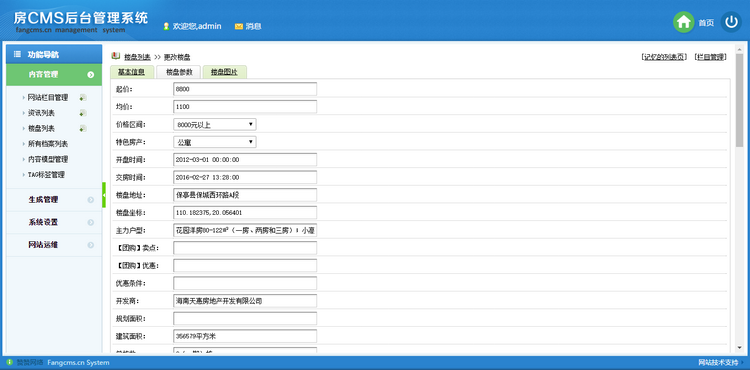Click the power logout icon
Viewport: 750px width, 370px height.
pyautogui.click(x=731, y=22)
